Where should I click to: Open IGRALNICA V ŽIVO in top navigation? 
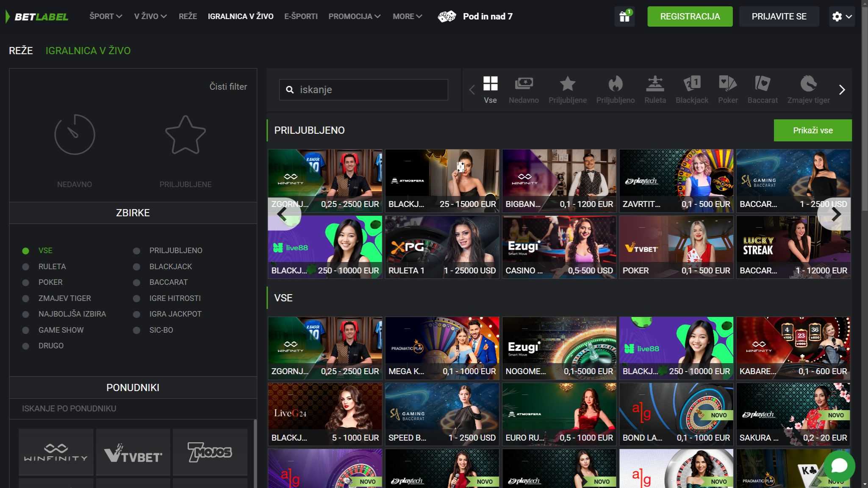(x=241, y=17)
